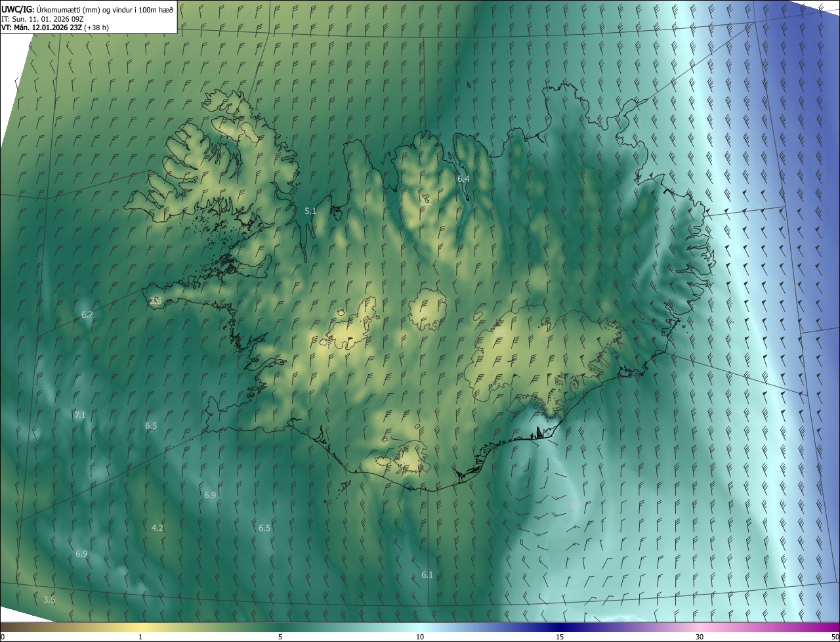Click the 0 tick on the color scale

2,637
